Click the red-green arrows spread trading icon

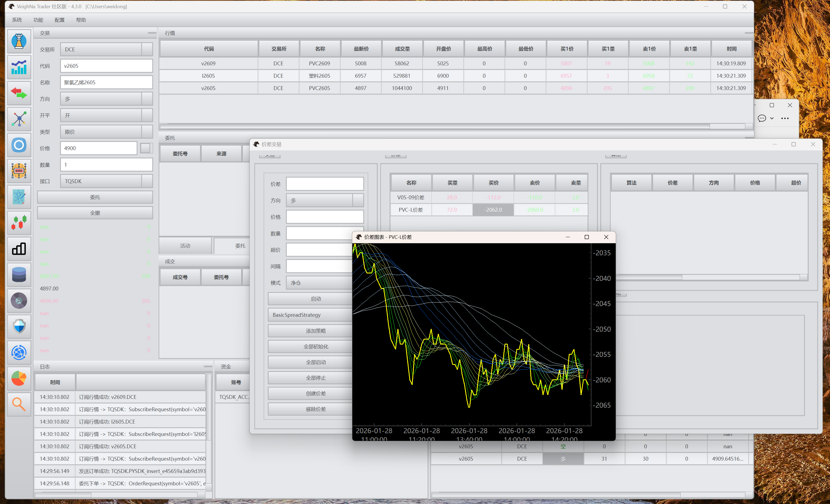point(19,93)
